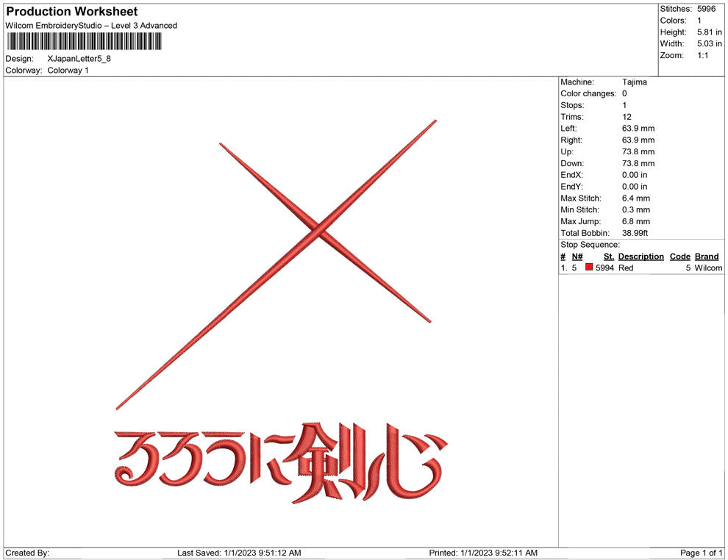Click the St. column header
728x560 pixels.
tap(608, 256)
